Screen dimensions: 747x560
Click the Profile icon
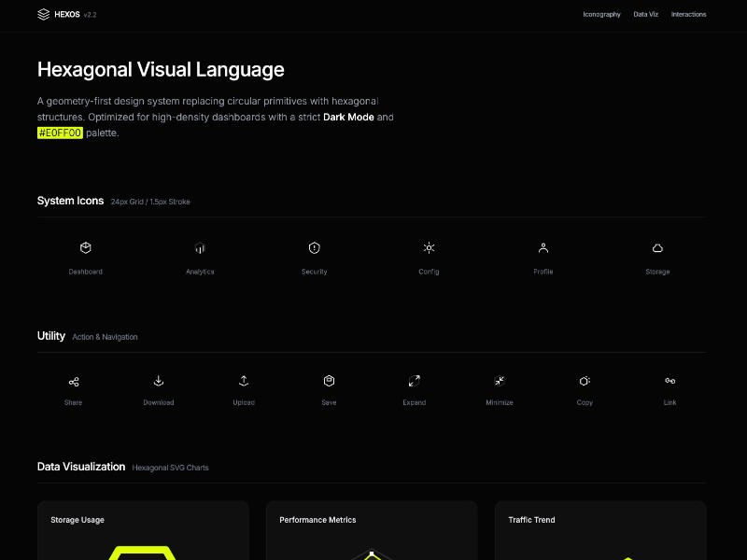click(543, 247)
